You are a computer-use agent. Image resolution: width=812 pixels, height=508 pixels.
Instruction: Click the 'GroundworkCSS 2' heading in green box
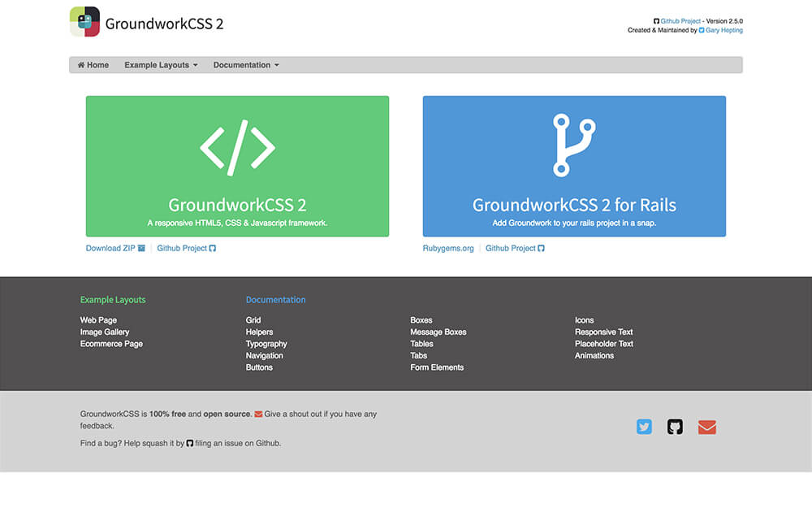point(237,205)
